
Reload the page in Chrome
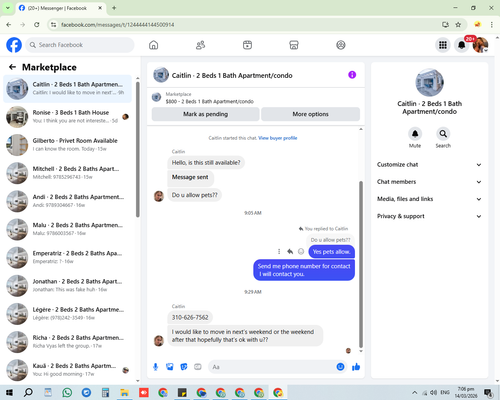[37, 25]
